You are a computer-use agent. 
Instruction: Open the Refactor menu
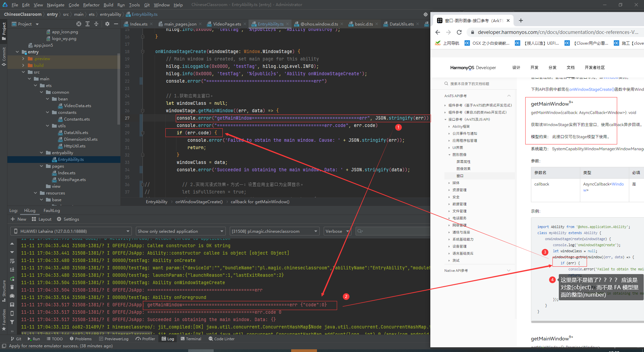pyautogui.click(x=91, y=5)
